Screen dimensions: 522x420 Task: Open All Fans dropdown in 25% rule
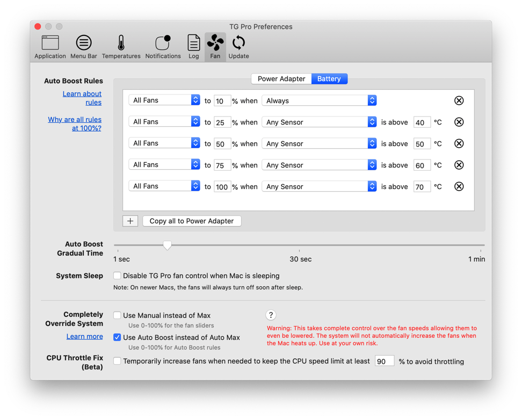point(164,121)
